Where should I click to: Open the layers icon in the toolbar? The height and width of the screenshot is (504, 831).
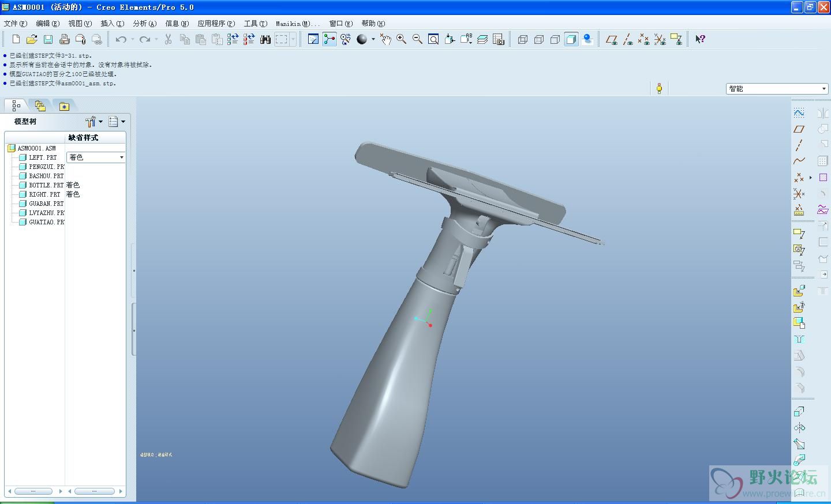[482, 39]
